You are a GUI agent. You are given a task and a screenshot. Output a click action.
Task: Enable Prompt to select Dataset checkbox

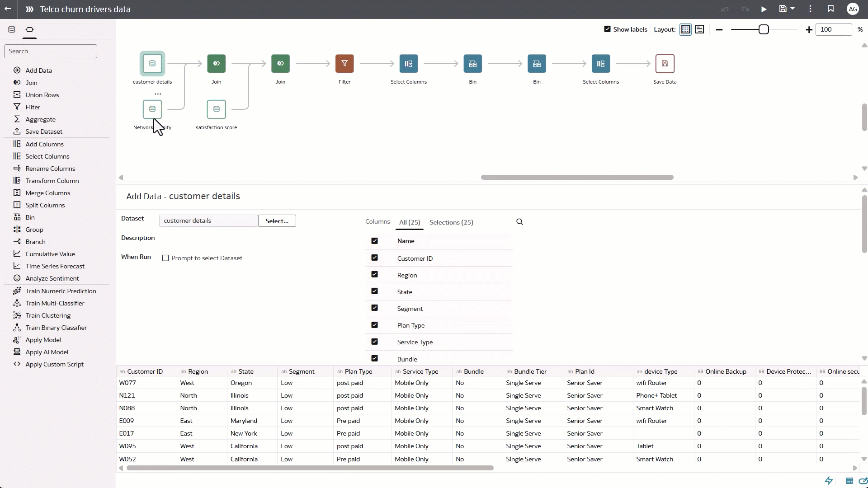click(x=165, y=258)
